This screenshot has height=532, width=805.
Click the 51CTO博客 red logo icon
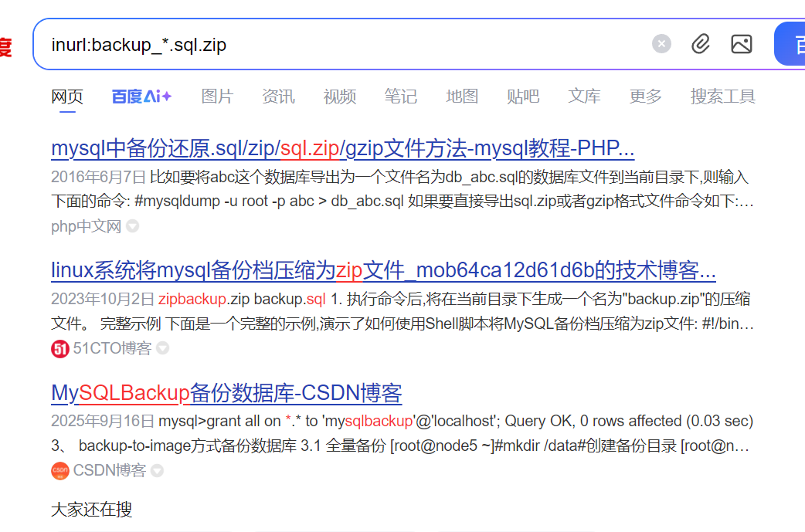[x=60, y=349]
